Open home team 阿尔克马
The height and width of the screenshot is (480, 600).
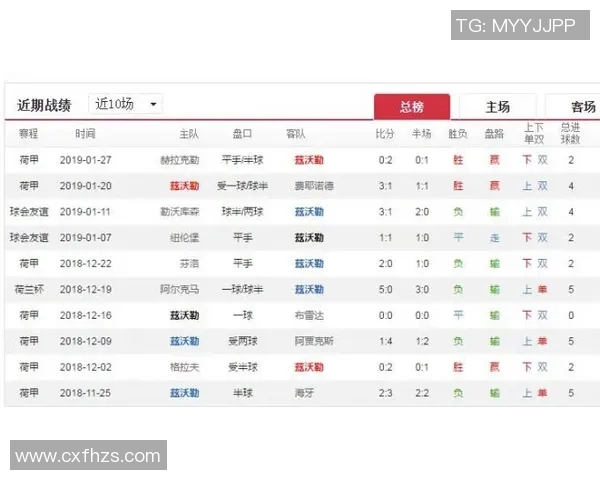(180, 289)
